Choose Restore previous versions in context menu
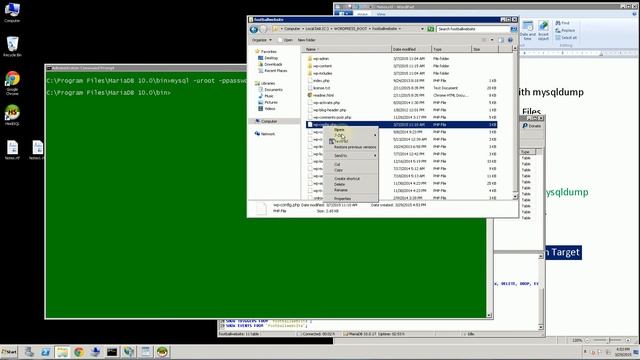Viewport: 640px width, 360px height. point(351,147)
